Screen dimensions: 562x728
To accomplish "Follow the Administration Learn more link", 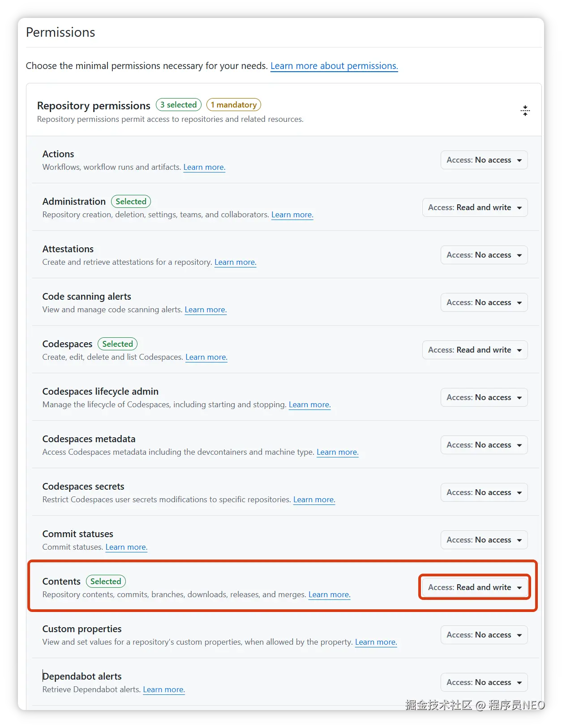I will point(292,215).
